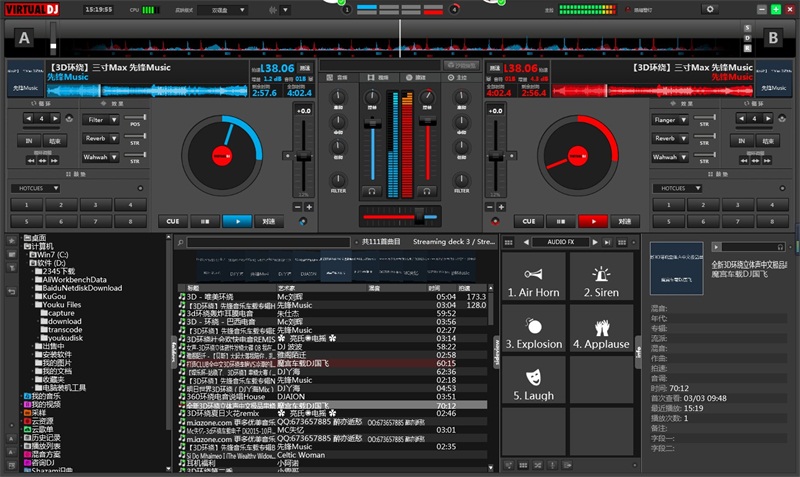Click the CUE button on left deck
Screen dimensions: 800x477
(x=173, y=221)
